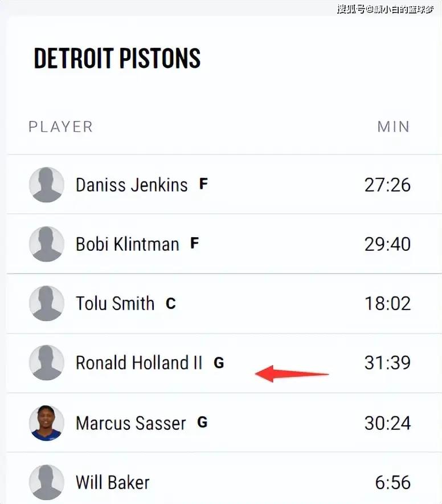The width and height of the screenshot is (442, 504).
Task: Click Ronald Holland II's avatar placeholder icon
Action: (x=46, y=363)
